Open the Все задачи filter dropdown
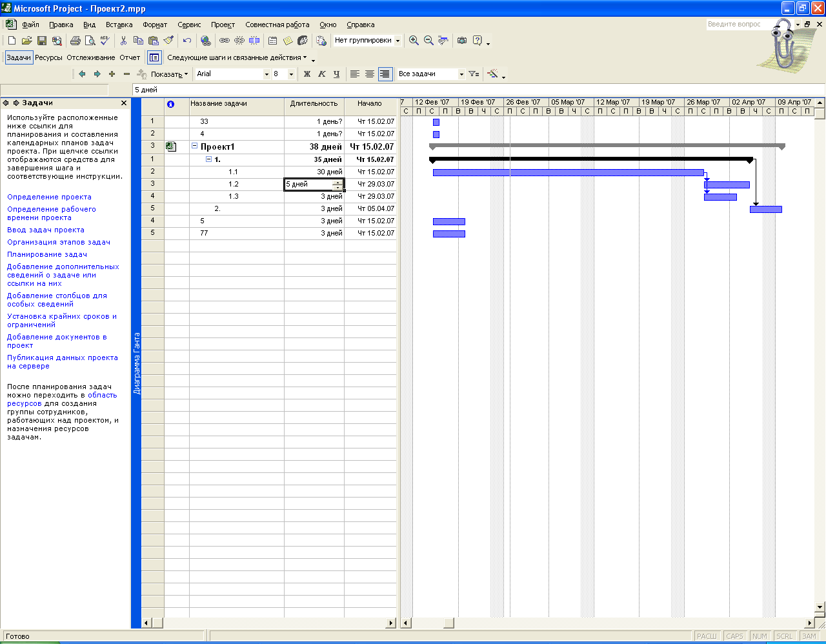 click(x=461, y=74)
